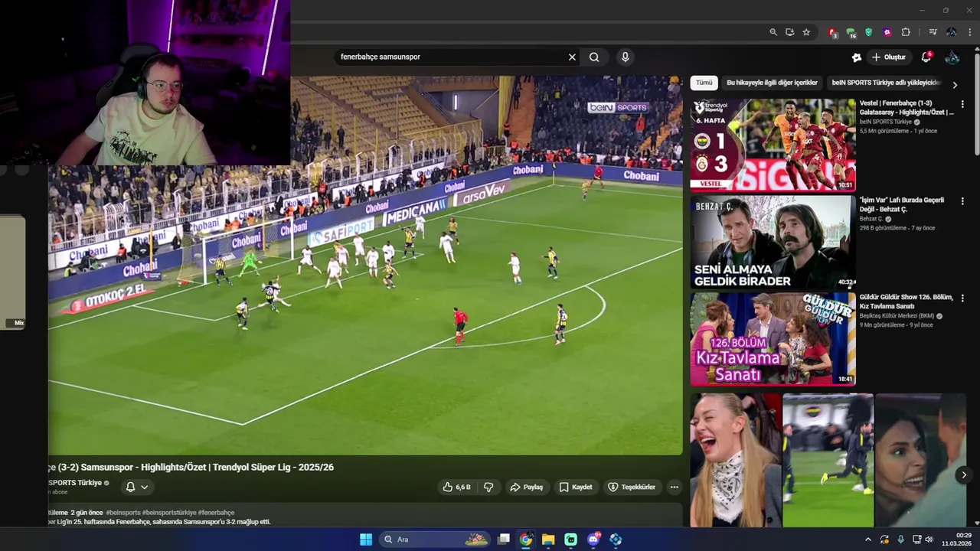The width and height of the screenshot is (980, 551).
Task: Open options menu for the Behzat Ç. video
Action: [x=962, y=201]
